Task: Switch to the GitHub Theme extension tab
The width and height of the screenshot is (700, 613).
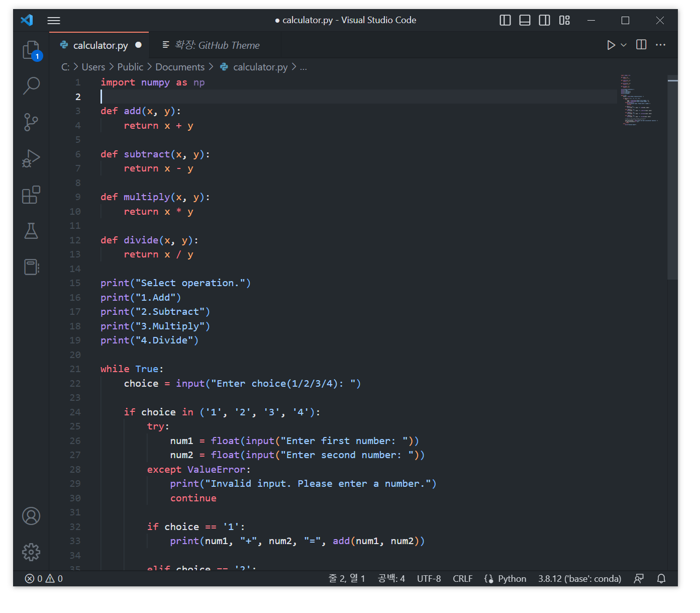Action: 216,45
